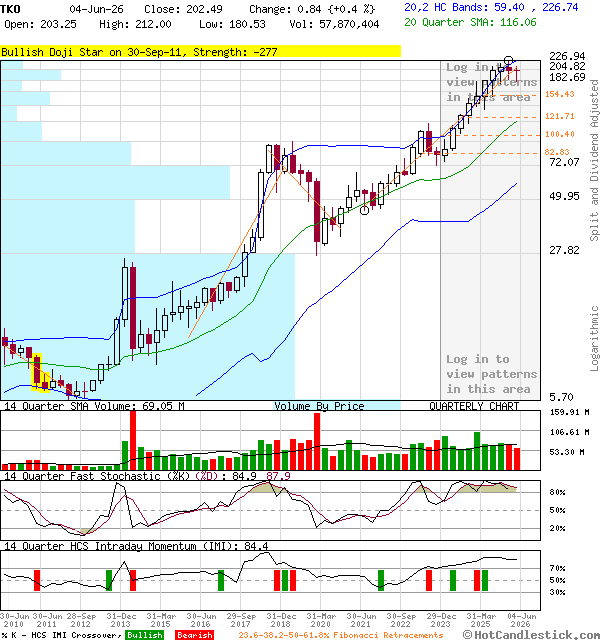This screenshot has width=600, height=640.
Task: Click the 204.82 price axis label
Action: [567, 66]
